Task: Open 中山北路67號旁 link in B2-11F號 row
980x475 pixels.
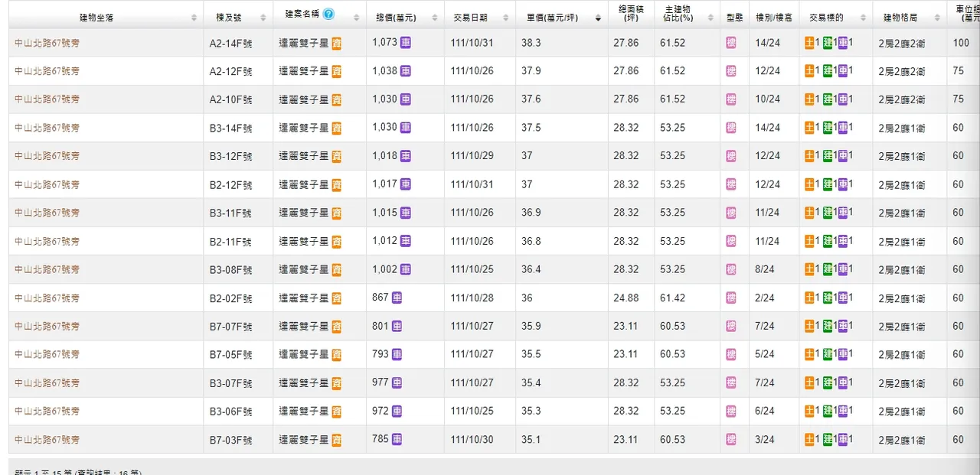Action: coord(47,241)
